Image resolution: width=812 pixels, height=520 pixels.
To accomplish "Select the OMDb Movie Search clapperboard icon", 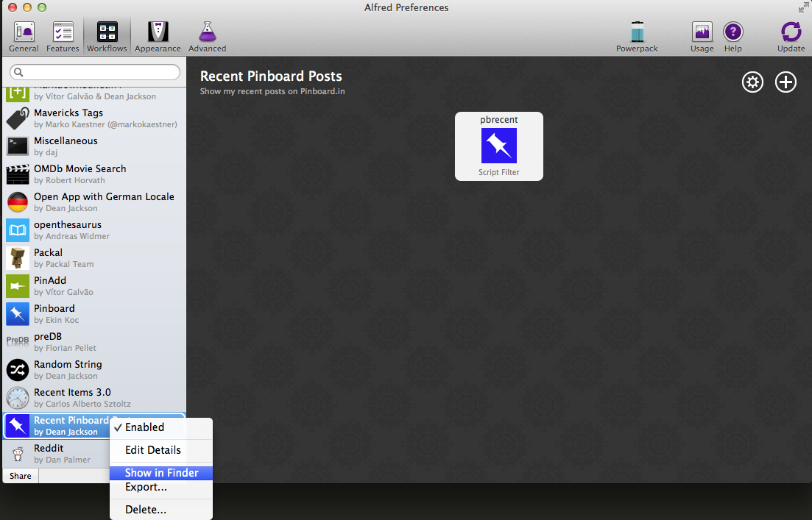I will [x=18, y=174].
